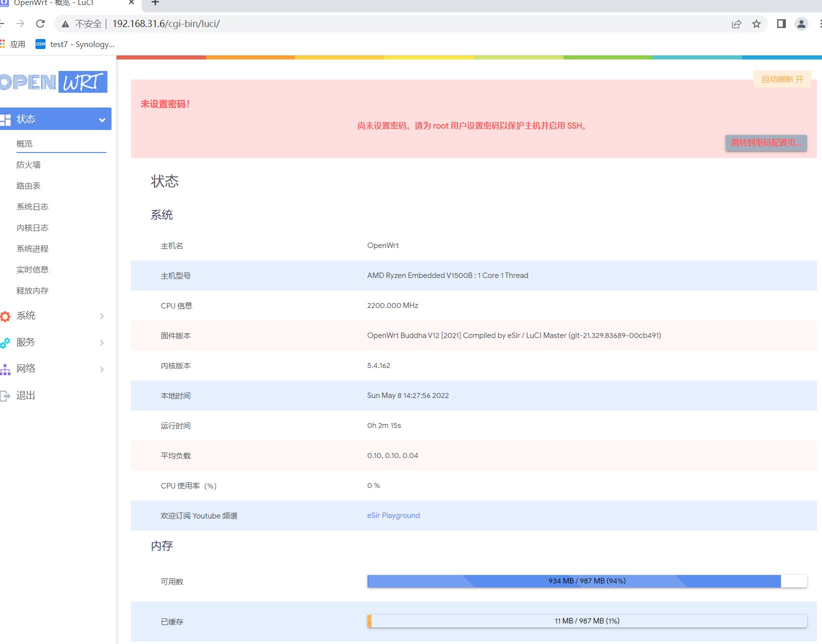
Task: Click 跳转到密码配置页 button
Action: [x=766, y=142]
